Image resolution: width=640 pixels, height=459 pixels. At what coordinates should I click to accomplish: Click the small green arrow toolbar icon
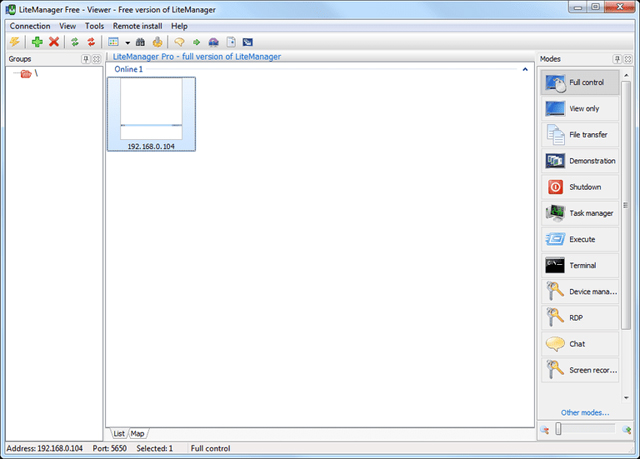(x=196, y=42)
